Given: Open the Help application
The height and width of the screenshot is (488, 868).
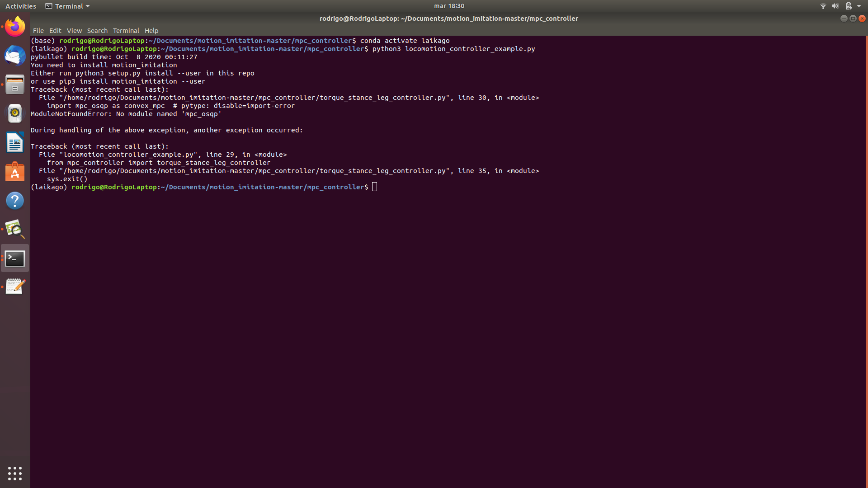Looking at the screenshot, I should [15, 201].
